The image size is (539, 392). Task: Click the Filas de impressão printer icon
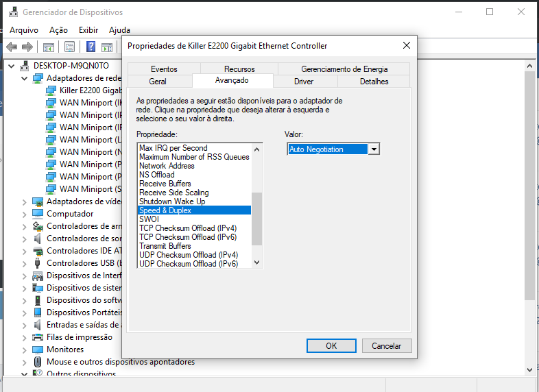(38, 337)
